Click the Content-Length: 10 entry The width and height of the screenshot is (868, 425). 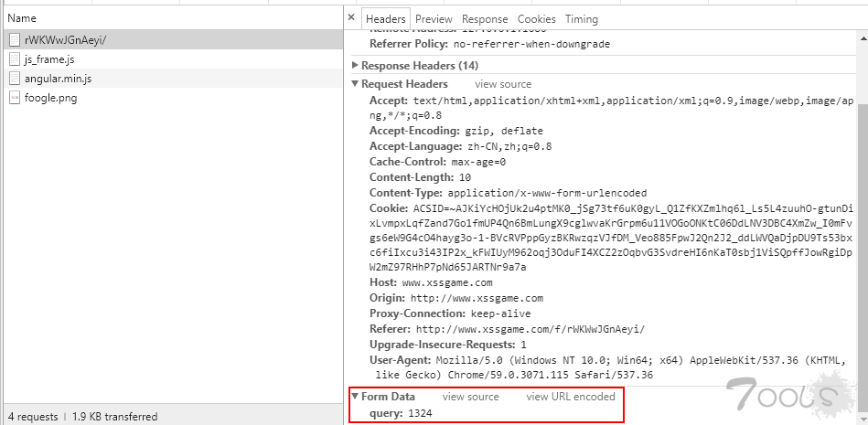[420, 177]
